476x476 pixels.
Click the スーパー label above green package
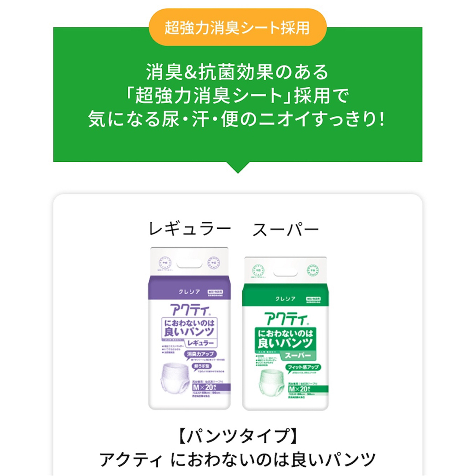click(x=285, y=229)
